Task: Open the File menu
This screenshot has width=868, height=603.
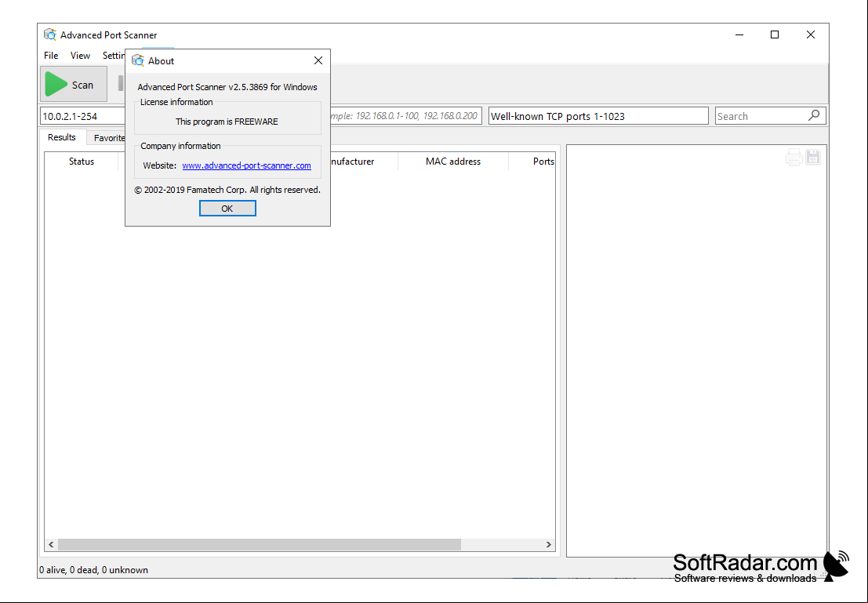Action: click(x=51, y=56)
